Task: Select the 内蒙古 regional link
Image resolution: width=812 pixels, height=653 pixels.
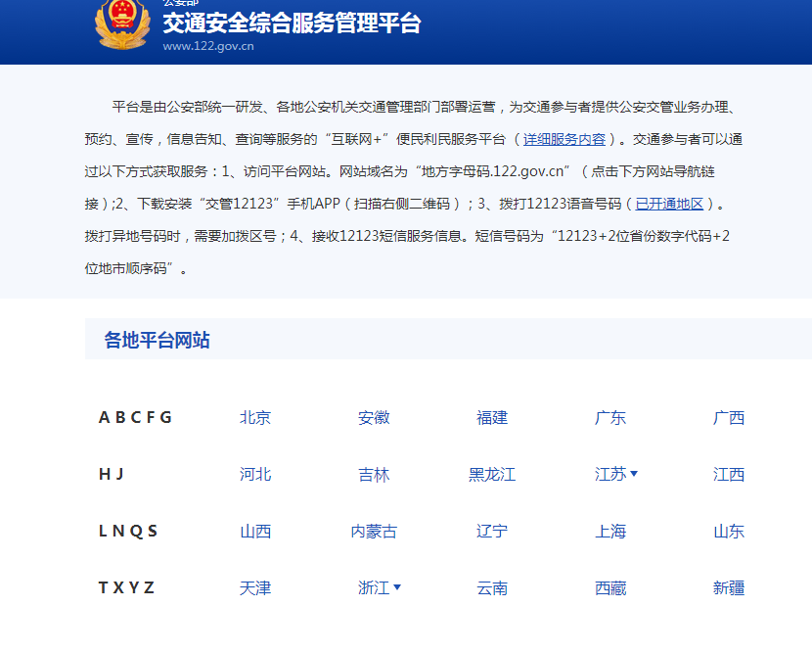Action: point(374,531)
